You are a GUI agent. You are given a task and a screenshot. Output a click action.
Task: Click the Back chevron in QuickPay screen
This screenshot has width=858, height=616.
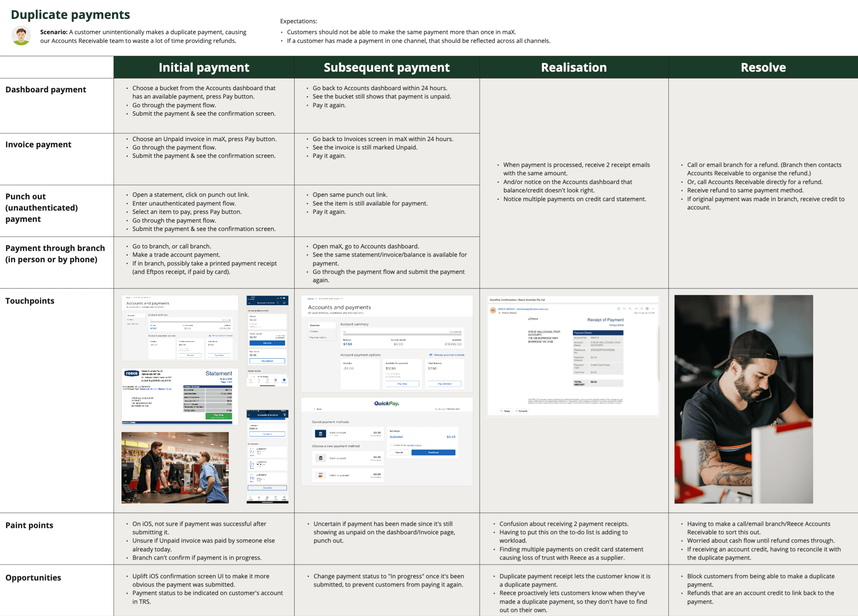(x=315, y=409)
